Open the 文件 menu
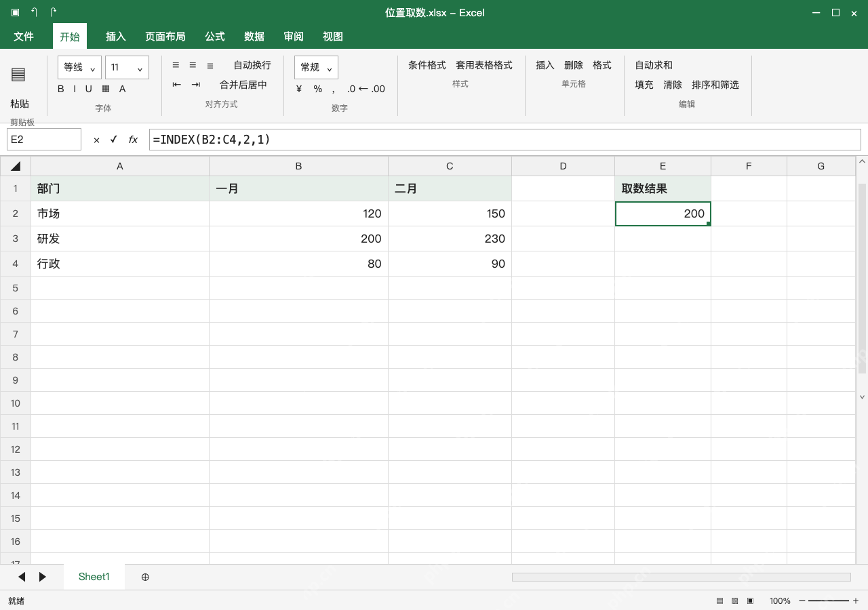 click(24, 37)
